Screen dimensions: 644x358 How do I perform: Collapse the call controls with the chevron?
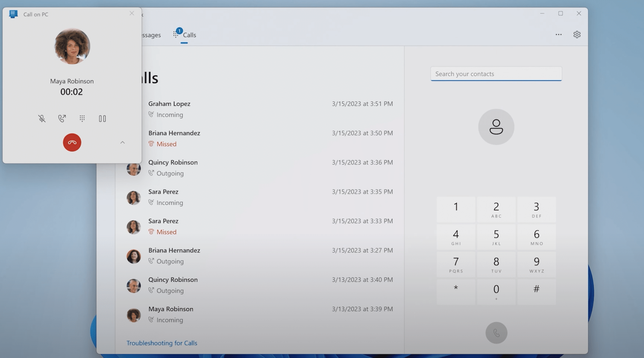pos(123,142)
